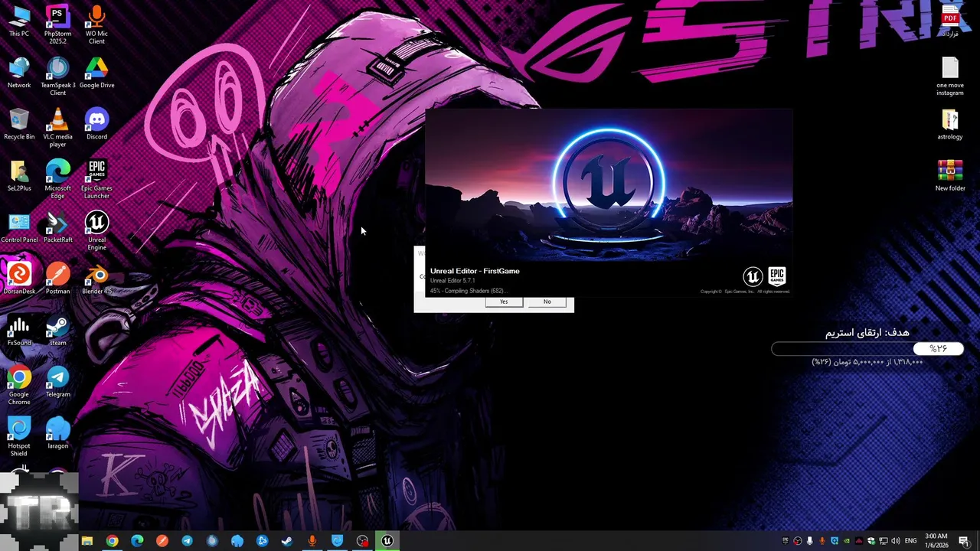Screen dimensions: 980x551
Task: Click the stream goal progress bar
Action: coord(867,349)
